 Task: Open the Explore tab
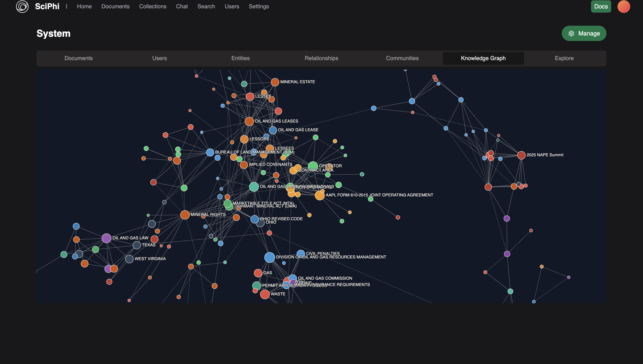click(x=564, y=58)
